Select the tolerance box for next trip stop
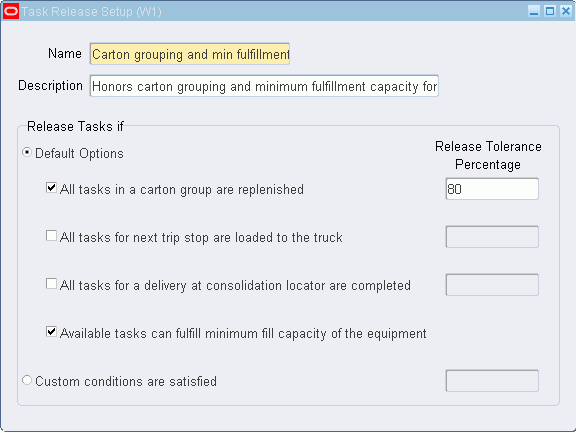Image resolution: width=576 pixels, height=433 pixels. point(492,237)
